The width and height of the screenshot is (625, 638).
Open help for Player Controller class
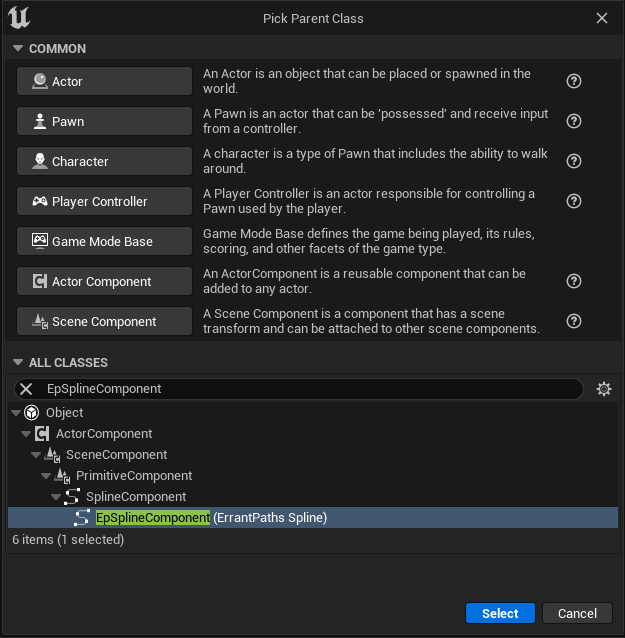[x=574, y=201]
